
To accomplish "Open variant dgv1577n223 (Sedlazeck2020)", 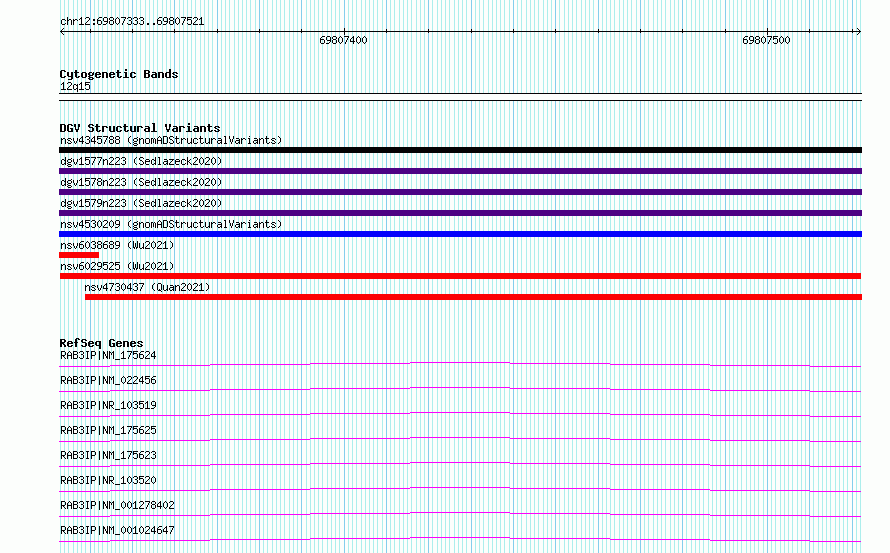I will pyautogui.click(x=141, y=161).
